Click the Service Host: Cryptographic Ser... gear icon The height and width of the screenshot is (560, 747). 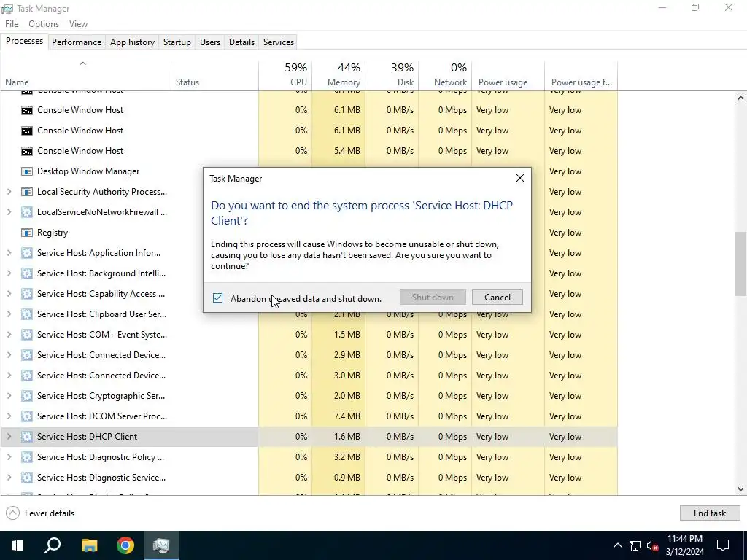(x=27, y=396)
